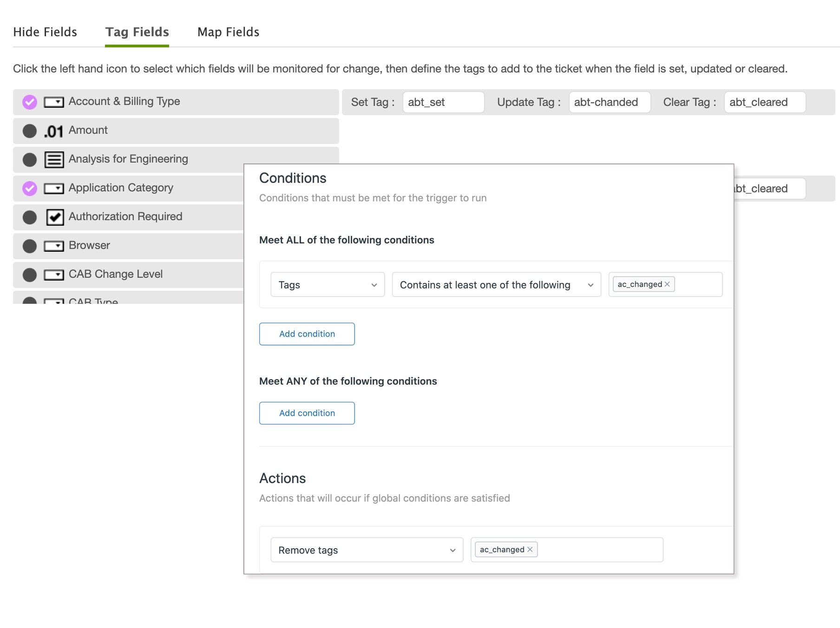840x628 pixels.
Task: Click the Account & Billing Type label
Action: [124, 101]
